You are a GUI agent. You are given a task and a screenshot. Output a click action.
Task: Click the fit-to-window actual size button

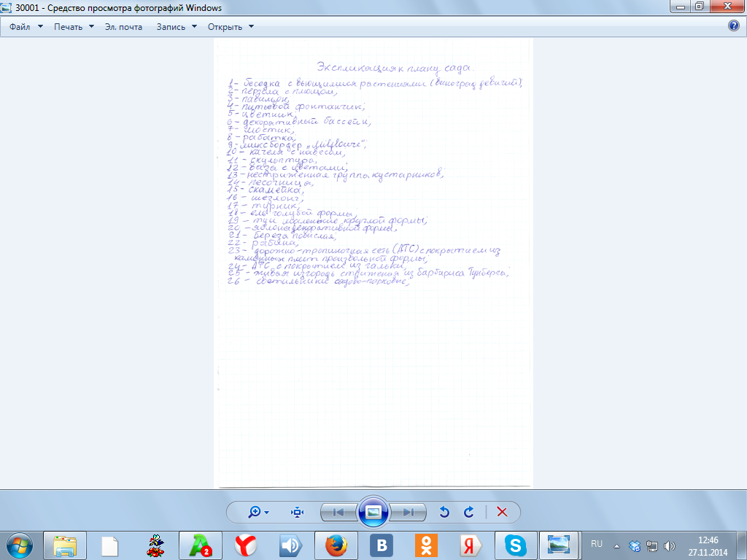coord(297,512)
